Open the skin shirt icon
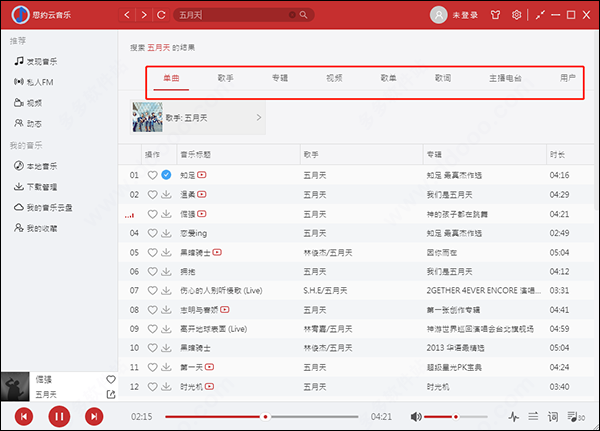The height and width of the screenshot is (431, 600). click(x=496, y=15)
